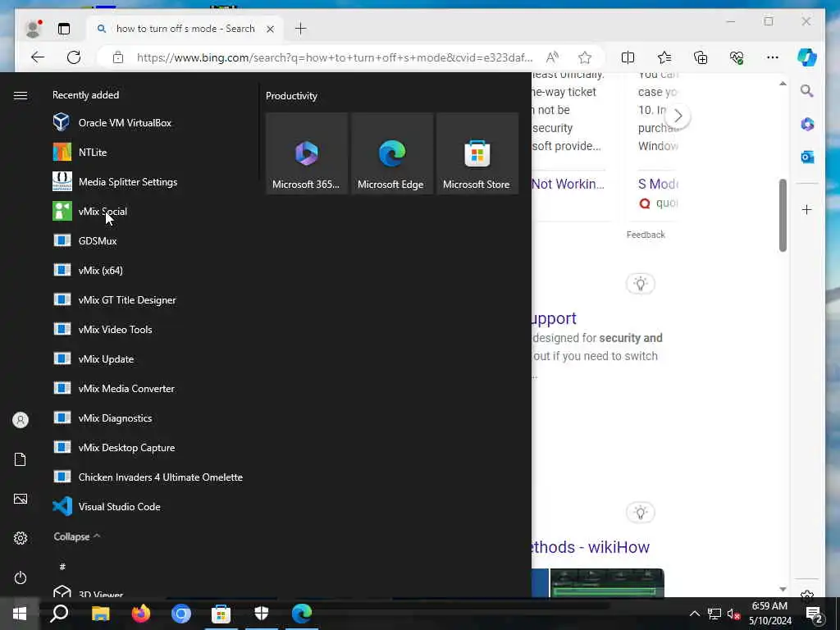The height and width of the screenshot is (630, 840).
Task: Select the 'how to turn off s mode' tab
Action: (x=185, y=29)
